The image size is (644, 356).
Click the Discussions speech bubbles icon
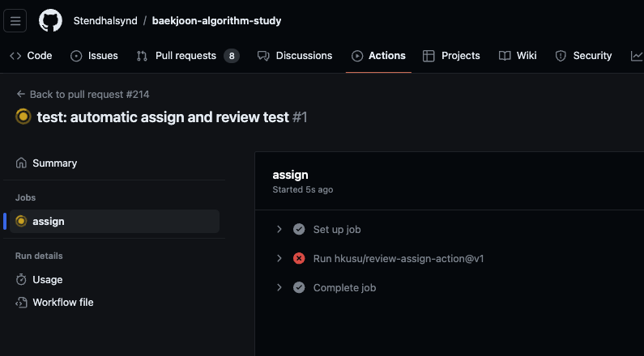click(x=263, y=56)
